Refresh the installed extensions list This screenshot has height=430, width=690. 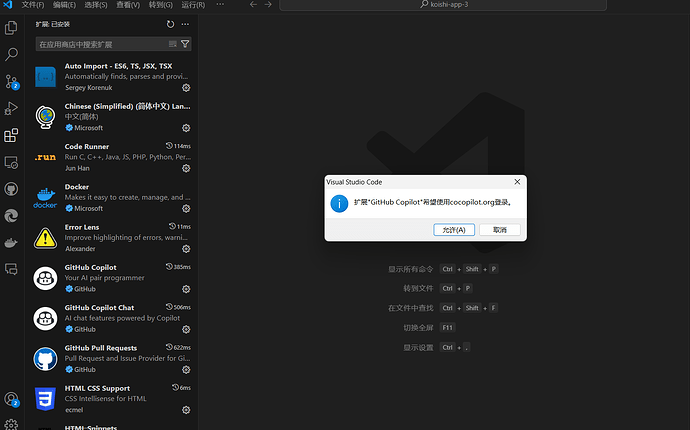[x=170, y=24]
